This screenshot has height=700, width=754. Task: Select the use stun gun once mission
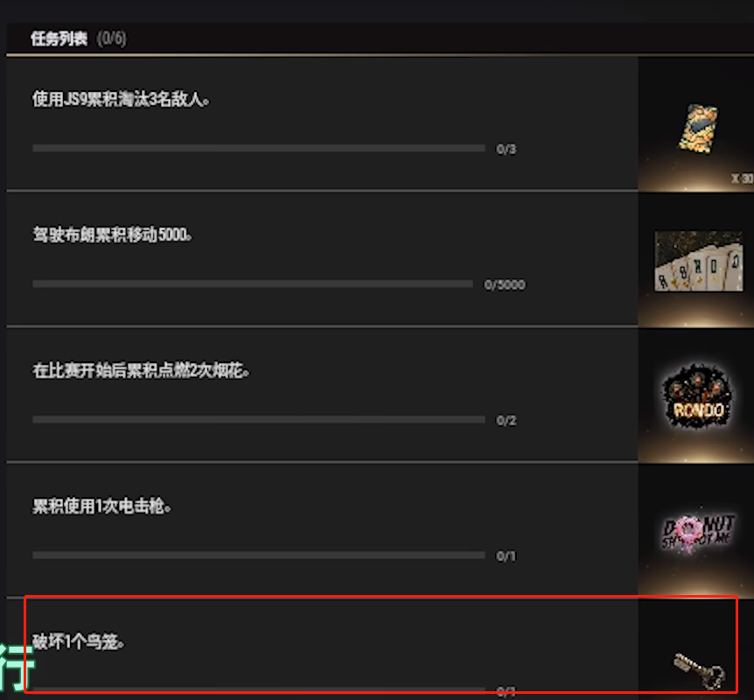322,530
